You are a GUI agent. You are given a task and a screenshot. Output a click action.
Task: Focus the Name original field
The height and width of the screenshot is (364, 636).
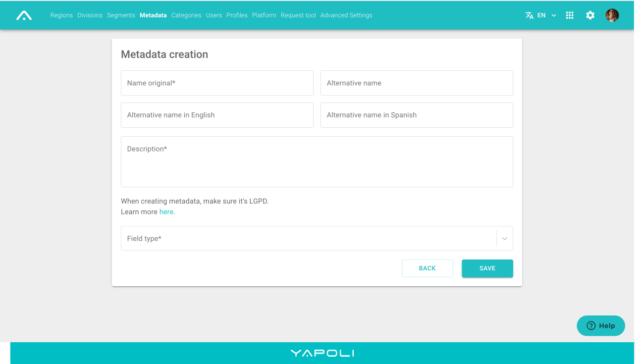[217, 83]
